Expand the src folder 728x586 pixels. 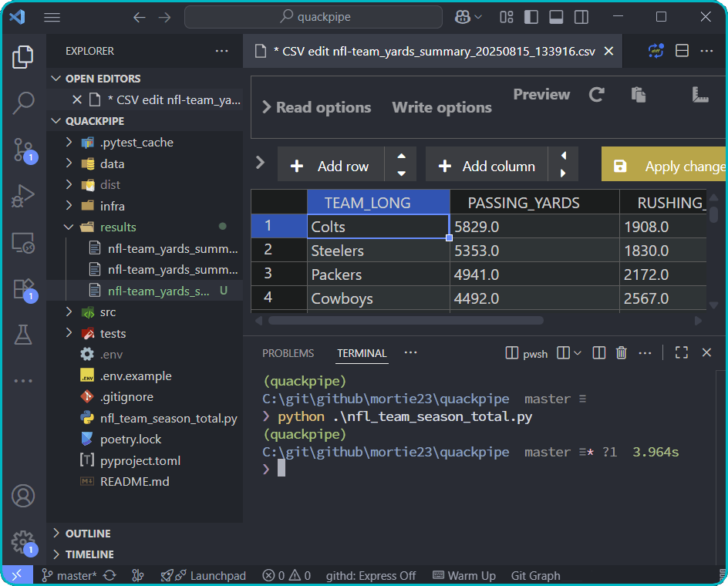pyautogui.click(x=145, y=312)
